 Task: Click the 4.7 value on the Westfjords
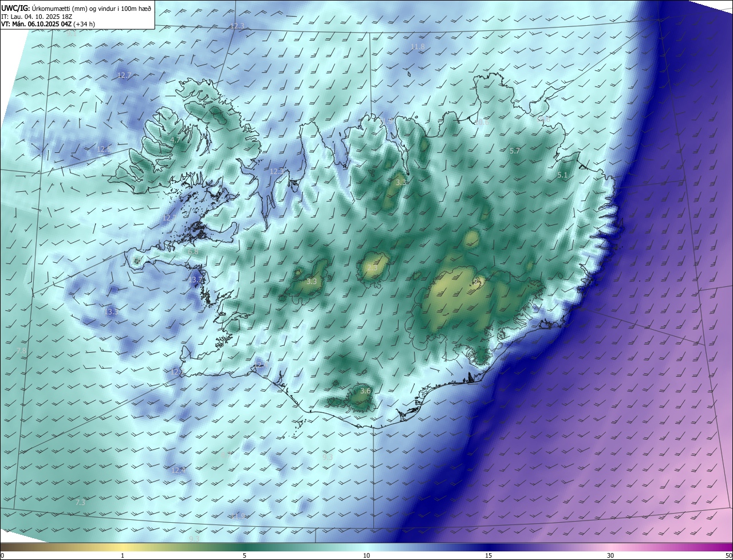[x=176, y=140]
